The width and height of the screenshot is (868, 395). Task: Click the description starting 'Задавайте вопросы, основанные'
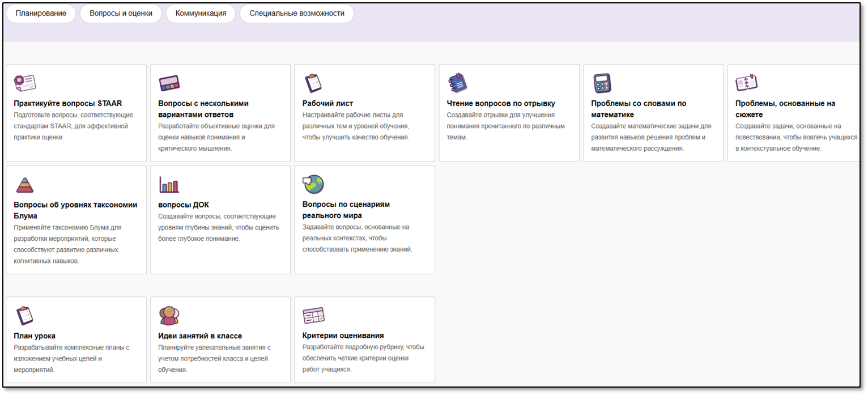point(358,239)
